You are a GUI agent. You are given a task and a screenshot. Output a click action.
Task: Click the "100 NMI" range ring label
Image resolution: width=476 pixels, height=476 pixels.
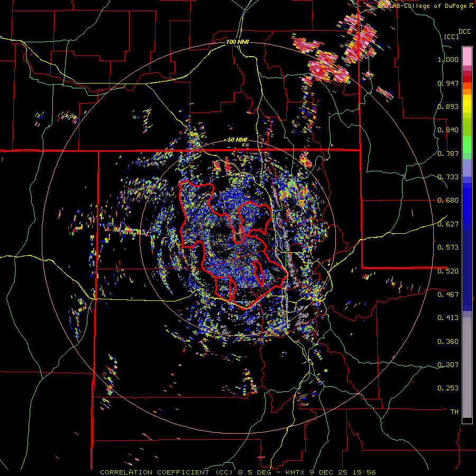pyautogui.click(x=237, y=42)
